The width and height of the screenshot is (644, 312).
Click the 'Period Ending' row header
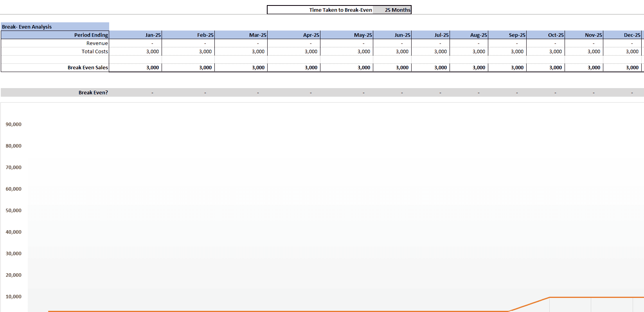(x=55, y=35)
